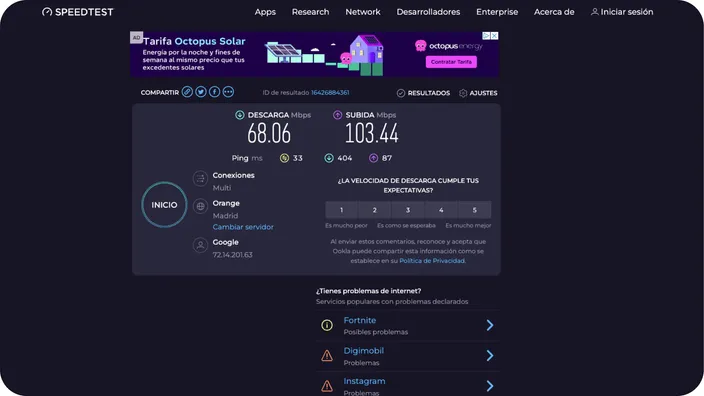Click the Madrid server location text
The width and height of the screenshot is (704, 396).
[x=225, y=216]
